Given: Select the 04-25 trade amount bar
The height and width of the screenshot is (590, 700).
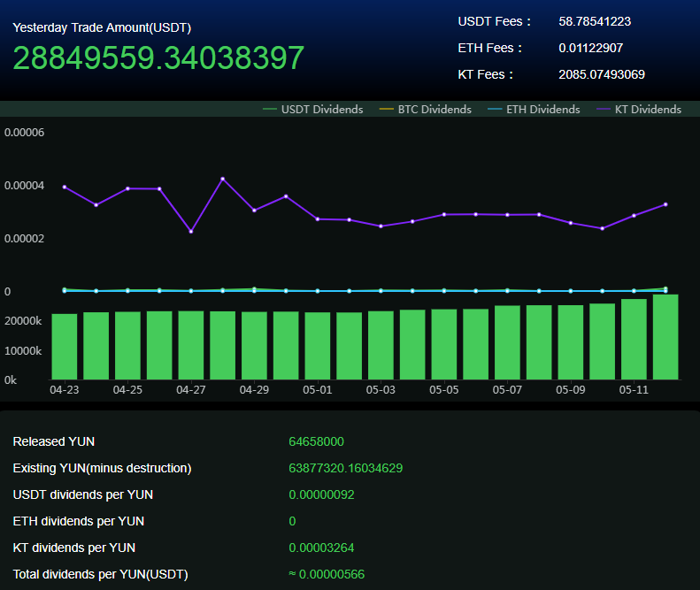Looking at the screenshot, I should (127, 346).
